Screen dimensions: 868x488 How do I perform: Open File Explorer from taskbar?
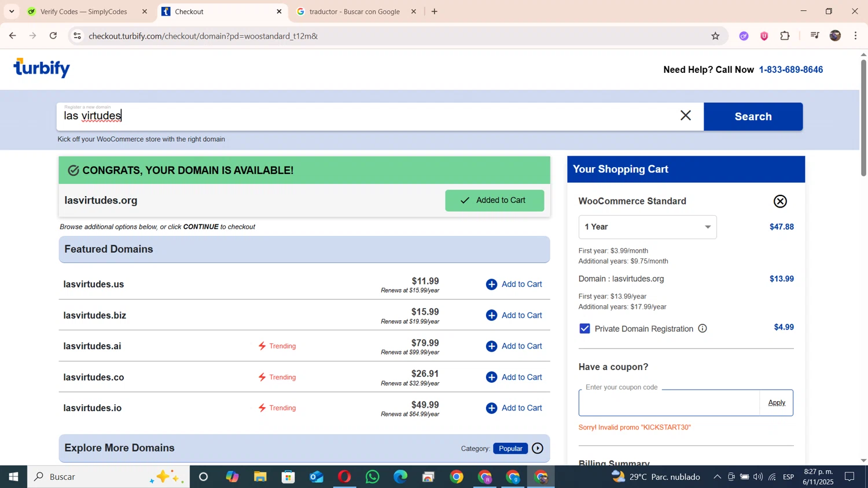[260, 477]
